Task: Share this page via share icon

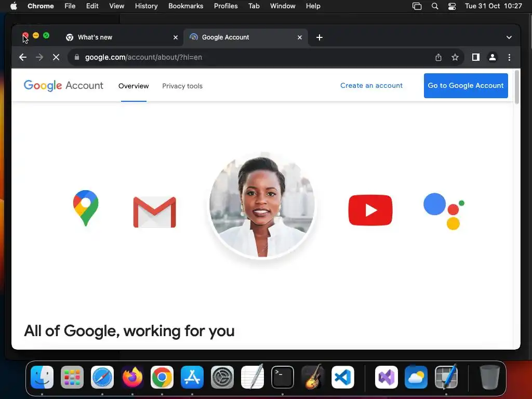Action: click(438, 57)
